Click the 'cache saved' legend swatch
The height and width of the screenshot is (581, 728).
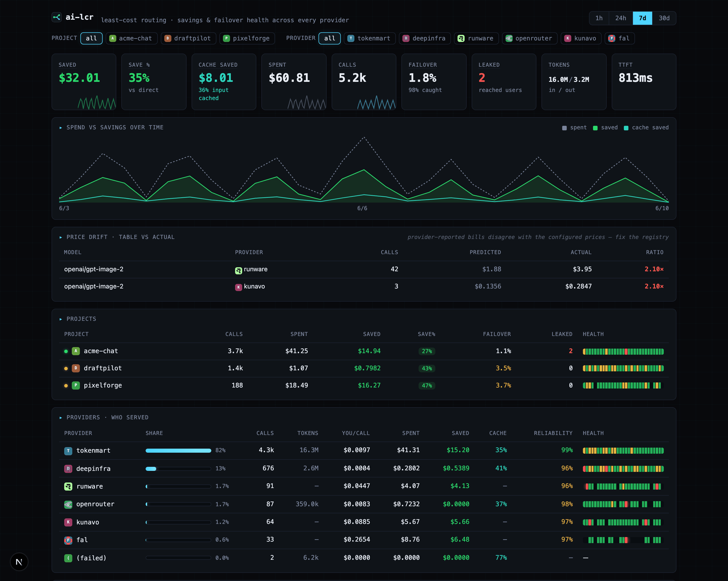pos(626,128)
